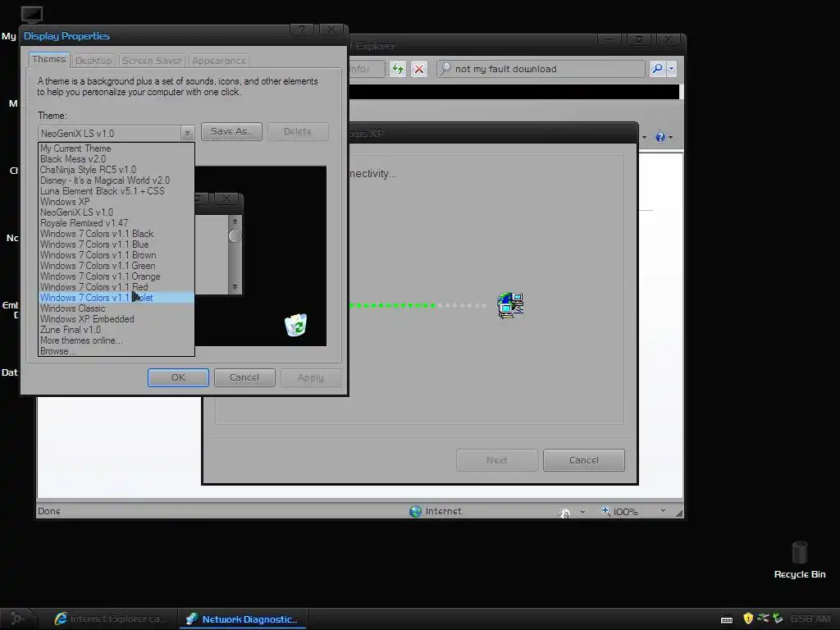The image size is (840, 630).
Task: Click Cancel in Display Properties
Action: 244,377
